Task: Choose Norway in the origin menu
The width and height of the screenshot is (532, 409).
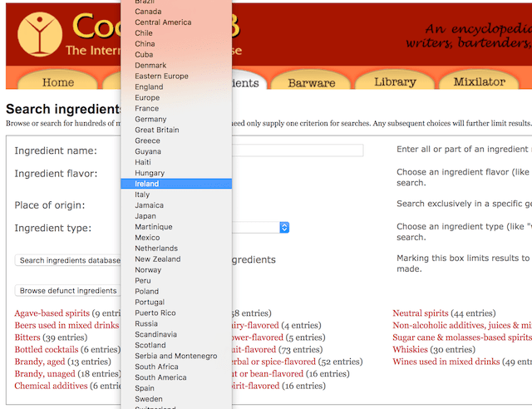Action: [x=176, y=270]
